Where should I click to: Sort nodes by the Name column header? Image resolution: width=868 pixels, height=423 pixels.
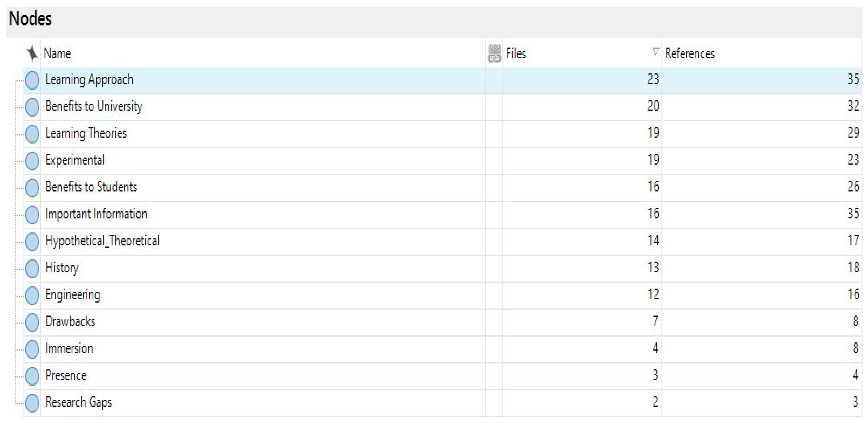pyautogui.click(x=57, y=53)
